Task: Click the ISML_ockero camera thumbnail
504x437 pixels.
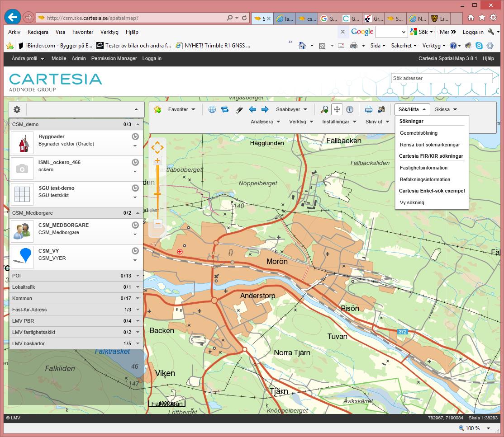Action: [22, 169]
